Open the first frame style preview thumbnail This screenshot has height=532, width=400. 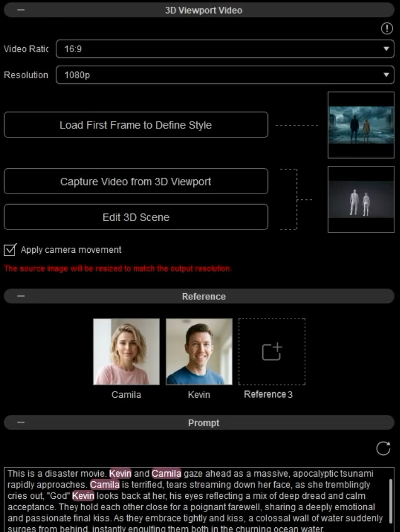[x=361, y=125]
